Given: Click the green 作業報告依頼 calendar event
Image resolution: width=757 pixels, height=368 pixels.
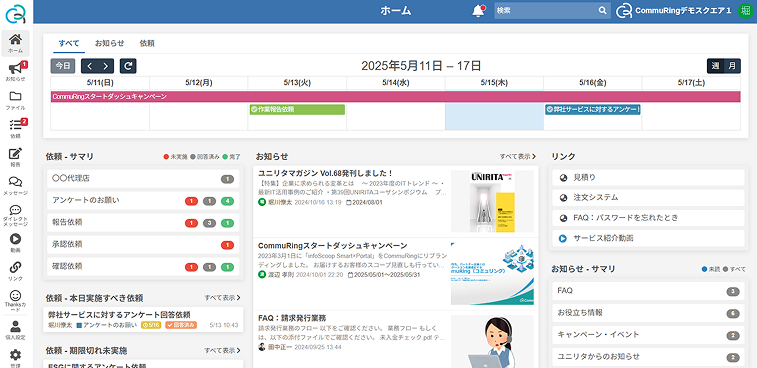Looking at the screenshot, I should [297, 110].
